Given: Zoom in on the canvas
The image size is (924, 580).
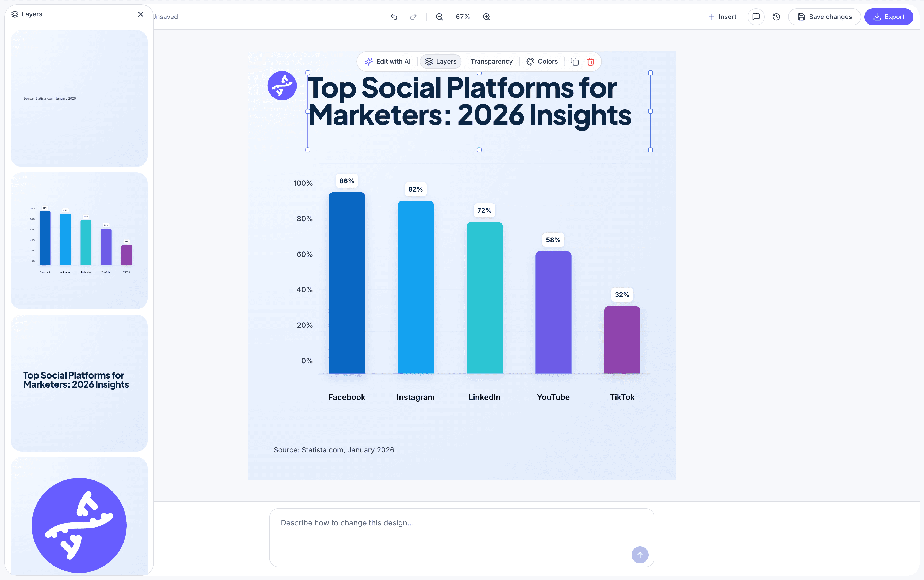Looking at the screenshot, I should (x=486, y=17).
